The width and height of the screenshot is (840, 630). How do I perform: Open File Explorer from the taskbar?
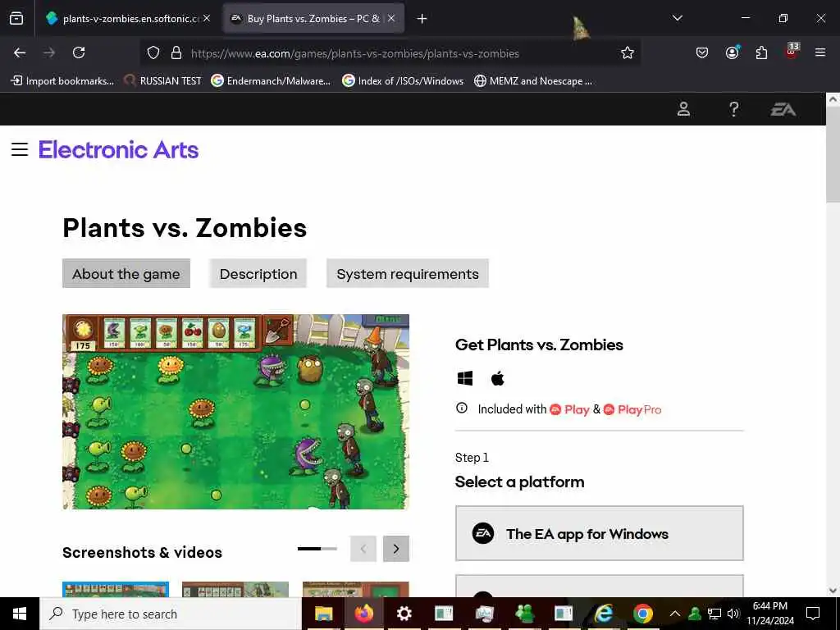(323, 614)
